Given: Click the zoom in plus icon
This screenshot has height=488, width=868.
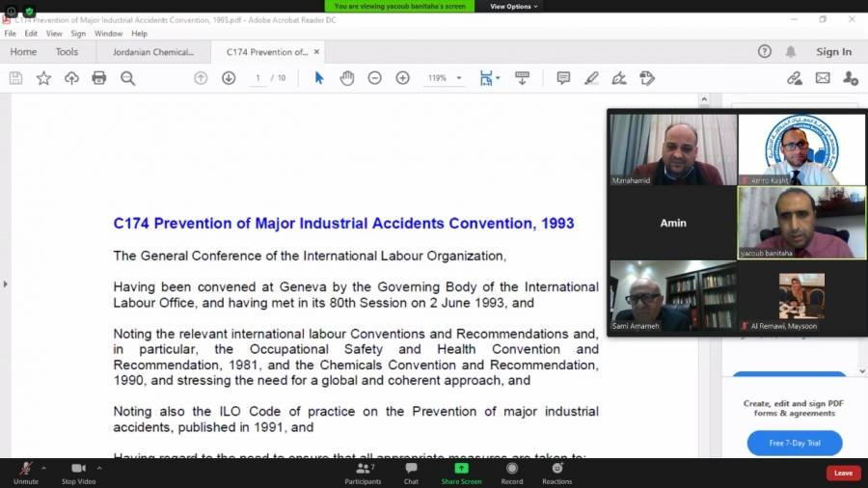Looking at the screenshot, I should [x=402, y=78].
